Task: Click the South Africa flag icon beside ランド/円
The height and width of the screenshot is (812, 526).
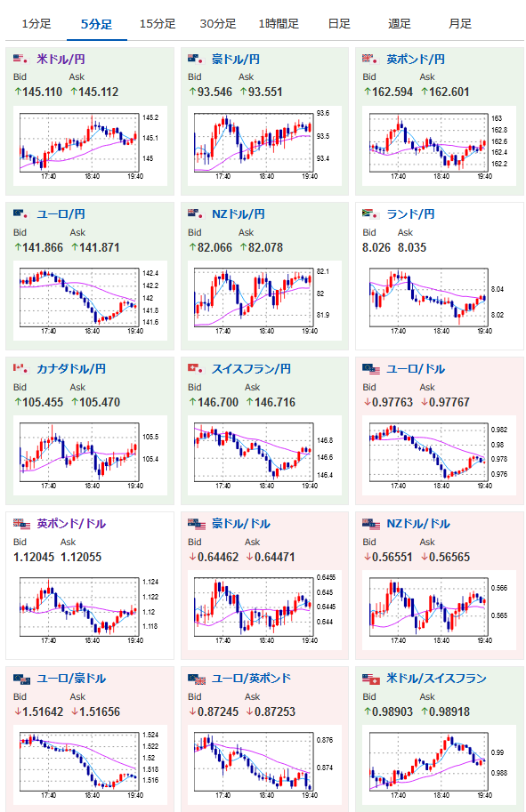Action: [x=370, y=213]
